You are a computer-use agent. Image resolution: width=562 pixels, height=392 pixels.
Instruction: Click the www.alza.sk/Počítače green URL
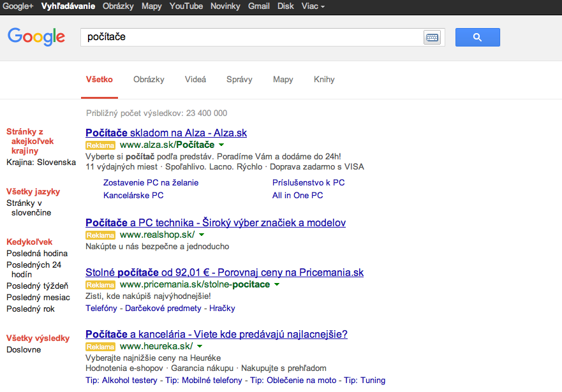pyautogui.click(x=167, y=145)
